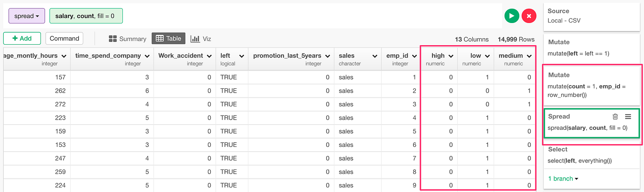This screenshot has height=192, width=644.
Task: Open the high column dropdown arrow
Action: (x=451, y=56)
